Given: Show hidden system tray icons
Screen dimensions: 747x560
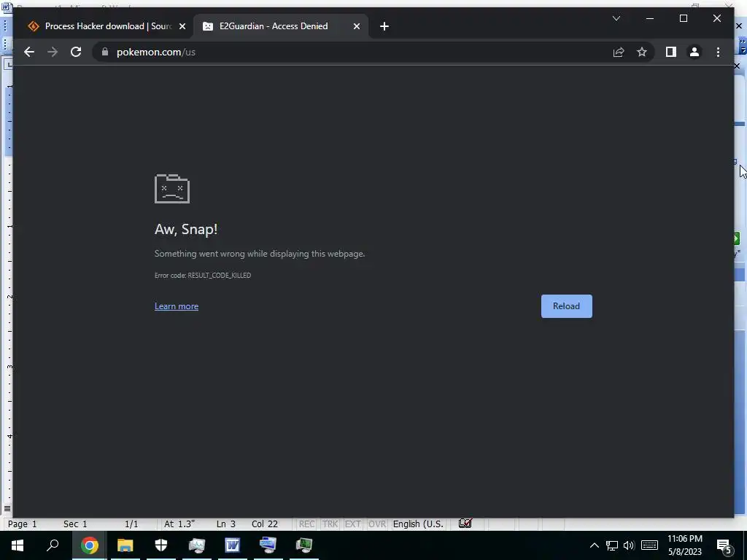Looking at the screenshot, I should (x=594, y=545).
